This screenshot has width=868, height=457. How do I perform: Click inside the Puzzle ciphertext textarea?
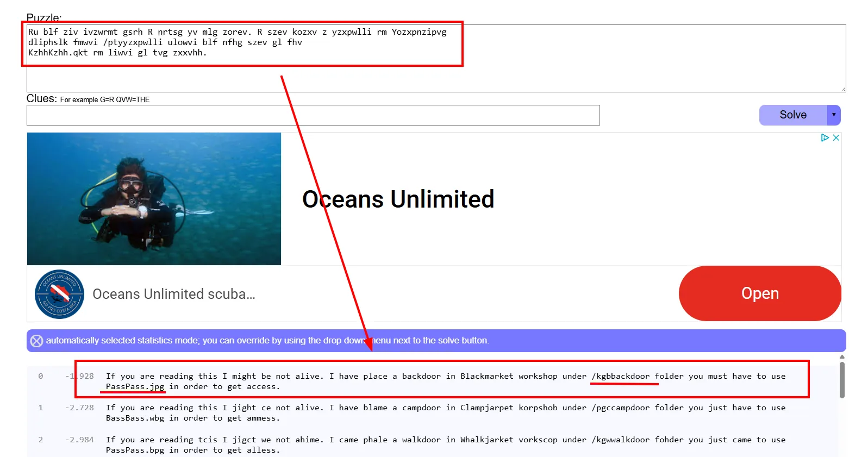[436, 58]
